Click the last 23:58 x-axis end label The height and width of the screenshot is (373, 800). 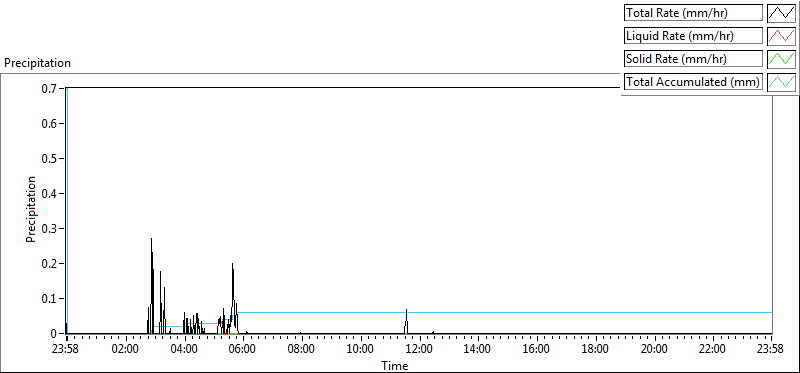pyautogui.click(x=771, y=350)
